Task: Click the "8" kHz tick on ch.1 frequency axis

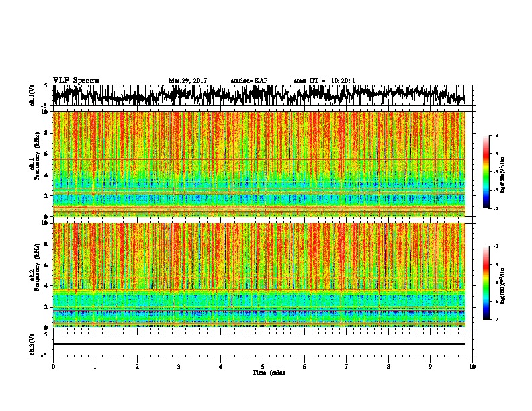Action: pyautogui.click(x=46, y=133)
